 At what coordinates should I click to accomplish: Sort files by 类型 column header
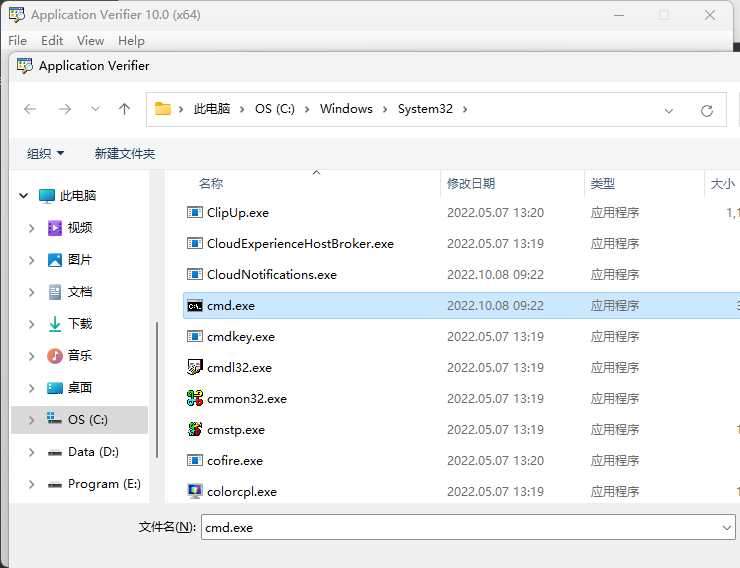coord(603,184)
